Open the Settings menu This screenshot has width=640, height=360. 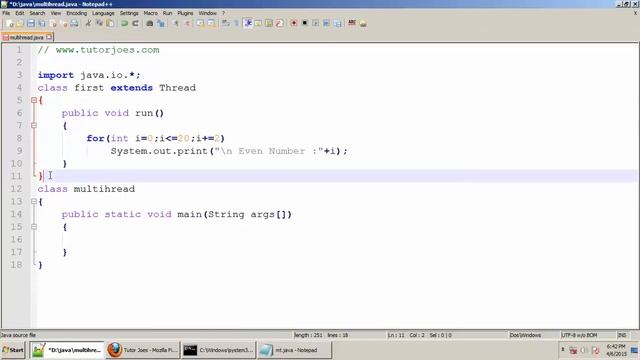click(129, 13)
